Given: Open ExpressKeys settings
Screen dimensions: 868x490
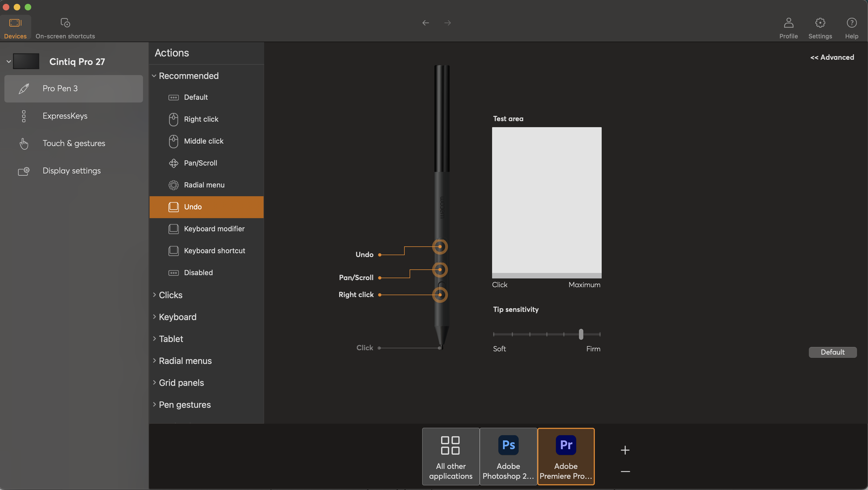Looking at the screenshot, I should tap(65, 116).
